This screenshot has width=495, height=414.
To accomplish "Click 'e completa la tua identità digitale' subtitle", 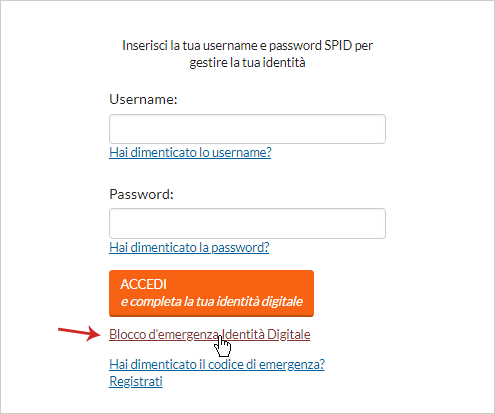I will [x=212, y=302].
